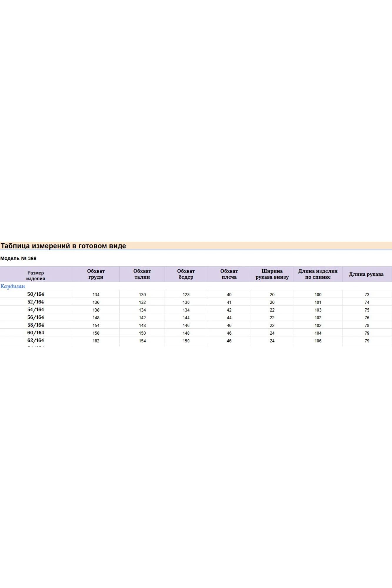Click the 'Обхват плеча' column header
The image size is (392, 588).
tap(229, 274)
